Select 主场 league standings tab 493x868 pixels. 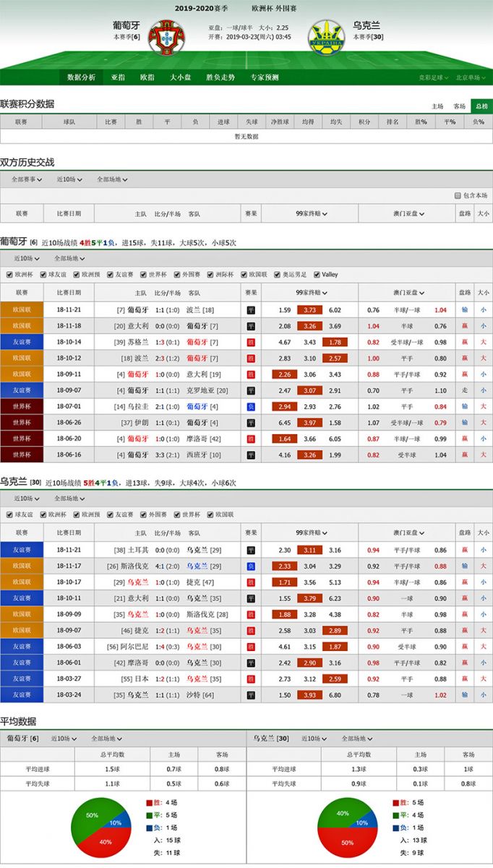pyautogui.click(x=438, y=106)
